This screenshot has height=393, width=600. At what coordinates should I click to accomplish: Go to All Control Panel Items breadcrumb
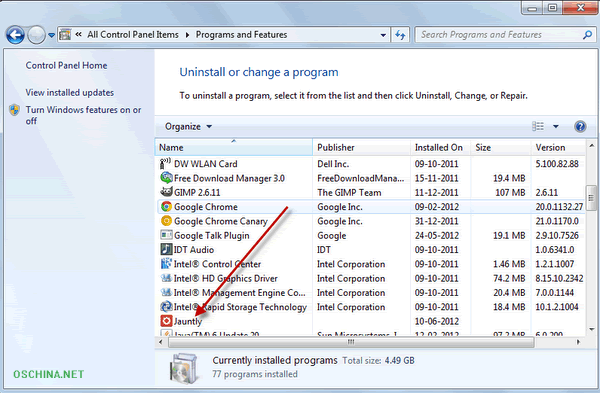click(133, 35)
